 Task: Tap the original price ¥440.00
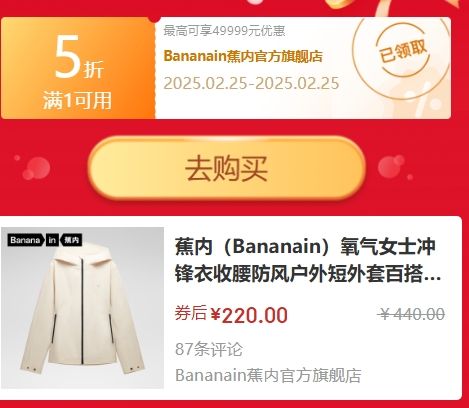(412, 314)
